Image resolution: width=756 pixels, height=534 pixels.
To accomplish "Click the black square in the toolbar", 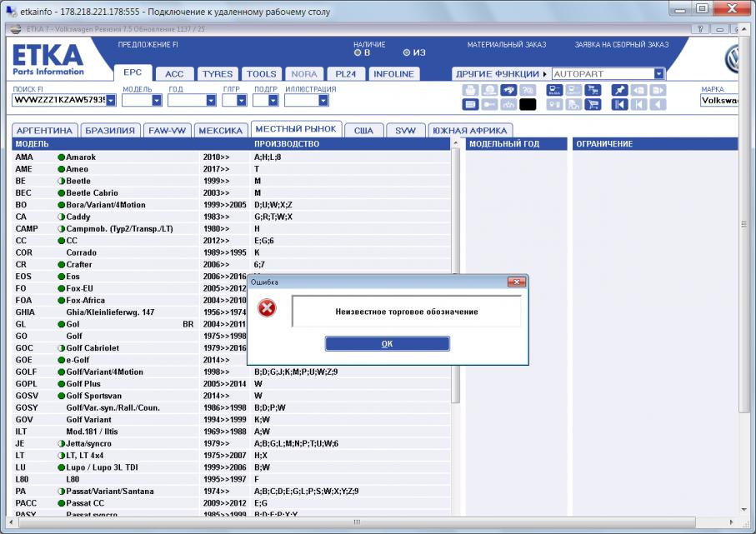I will 528,105.
